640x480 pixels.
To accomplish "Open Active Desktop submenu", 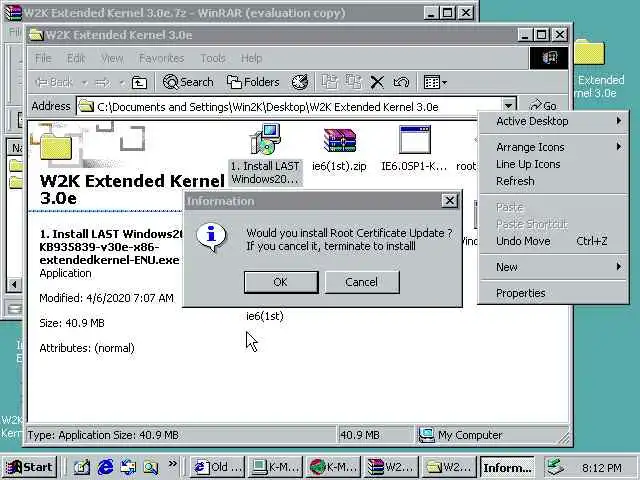I will pyautogui.click(x=553, y=121).
